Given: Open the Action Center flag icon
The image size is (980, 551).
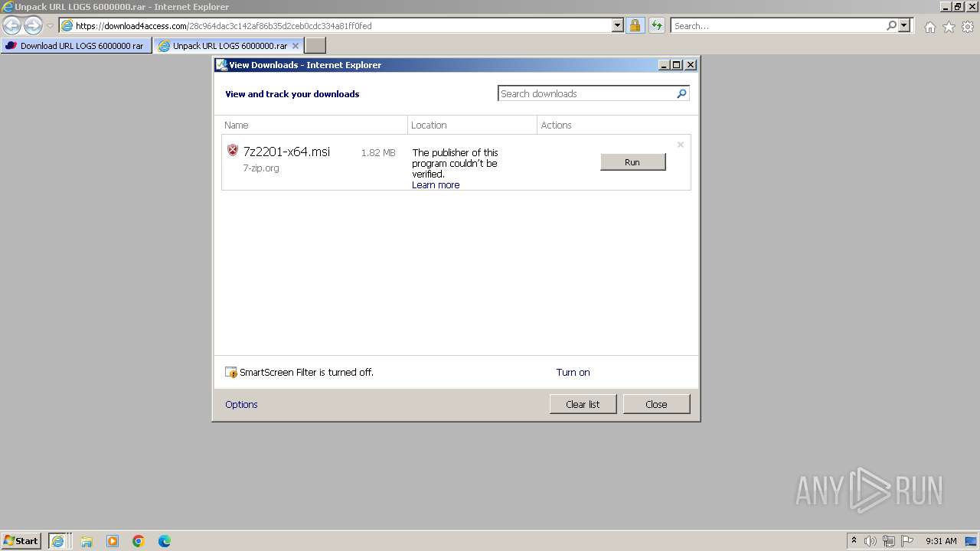Looking at the screenshot, I should coord(907,541).
